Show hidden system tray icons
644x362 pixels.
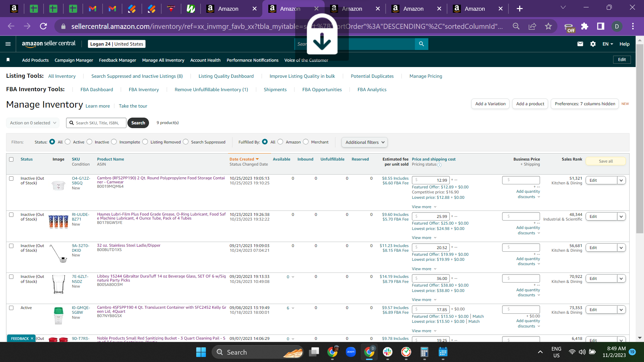[540, 352]
